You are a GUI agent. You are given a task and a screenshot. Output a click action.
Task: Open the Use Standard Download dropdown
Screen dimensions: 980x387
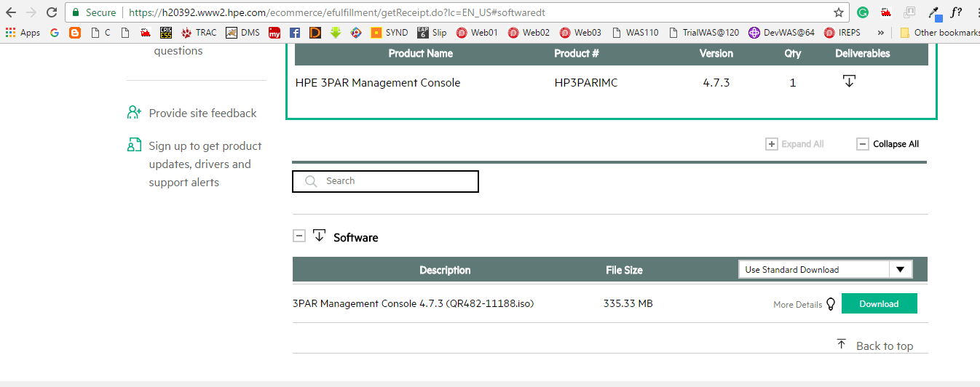pos(825,269)
